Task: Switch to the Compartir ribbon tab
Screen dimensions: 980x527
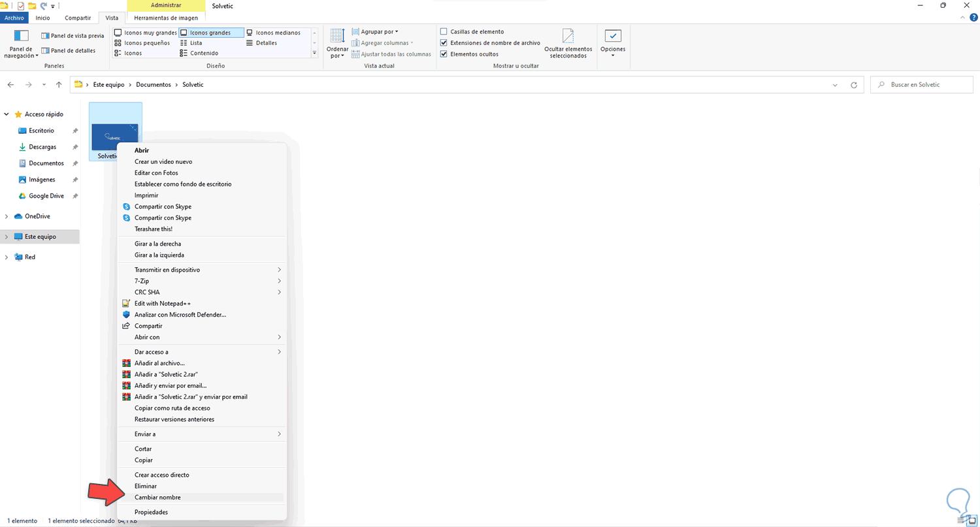Action: point(78,18)
